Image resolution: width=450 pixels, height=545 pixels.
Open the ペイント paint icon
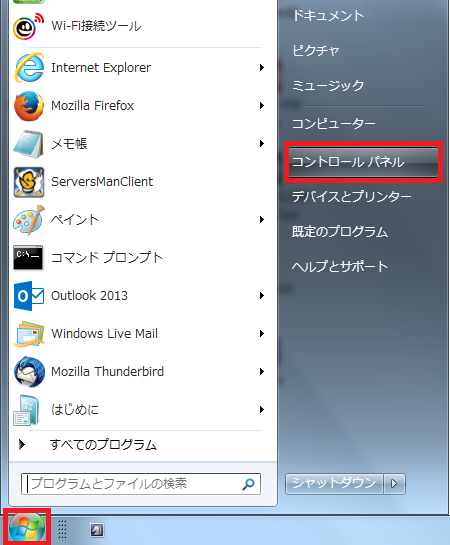(29, 220)
